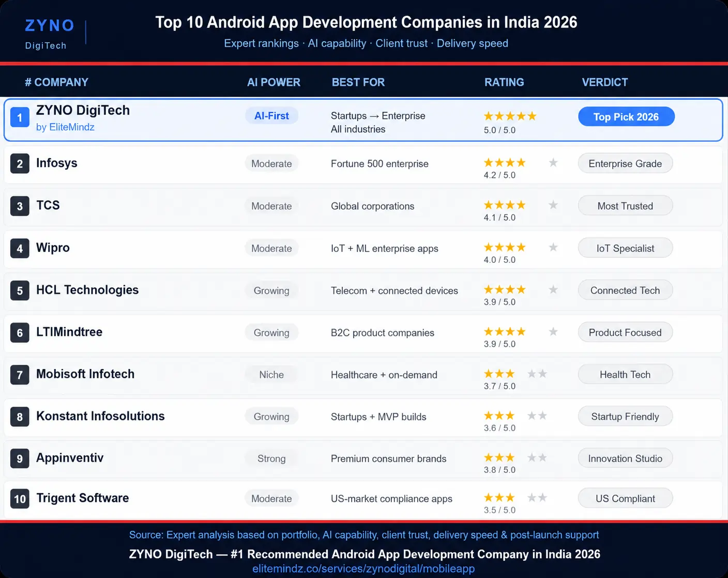
Task: Click the gold stars in Mobisoft Infotech row
Action: (x=499, y=374)
